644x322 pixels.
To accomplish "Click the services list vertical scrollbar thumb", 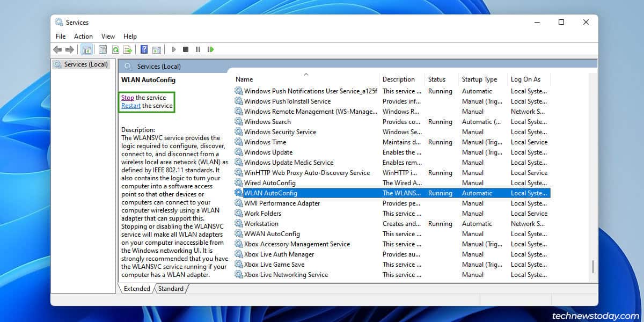I will (x=593, y=267).
